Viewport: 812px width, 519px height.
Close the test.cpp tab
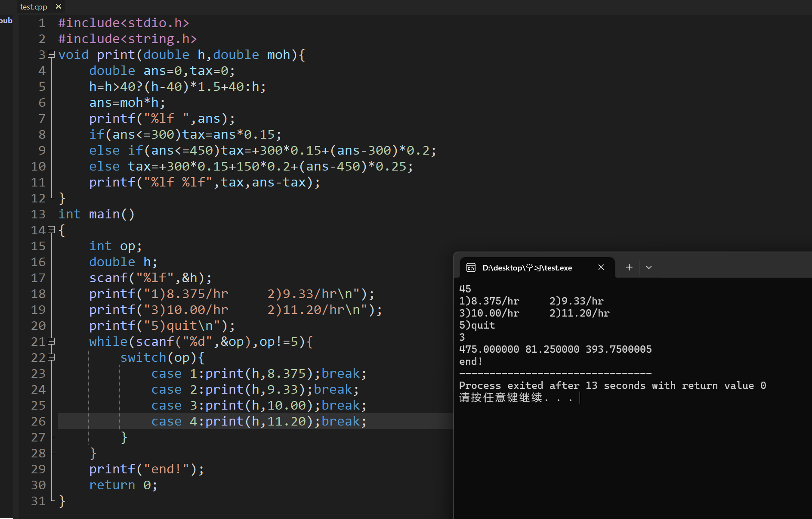pyautogui.click(x=59, y=6)
